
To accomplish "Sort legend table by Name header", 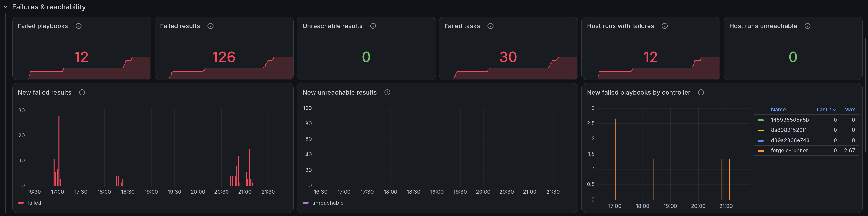I will [x=778, y=110].
